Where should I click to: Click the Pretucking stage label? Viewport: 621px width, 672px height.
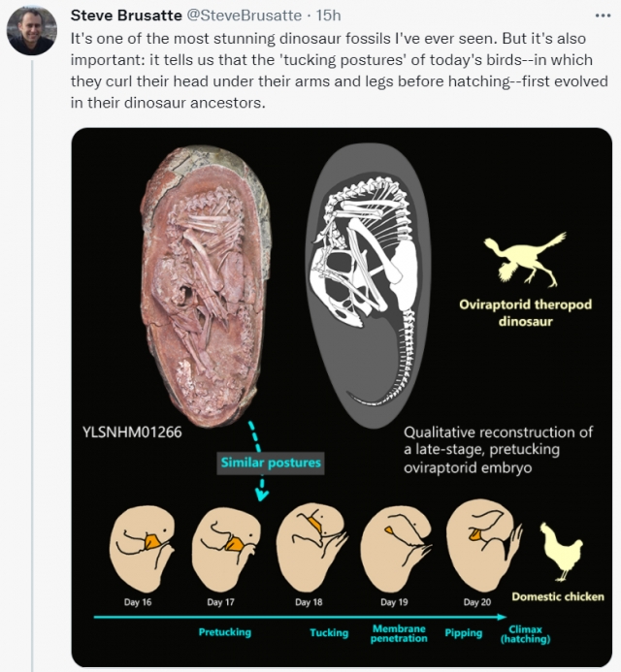point(225,632)
